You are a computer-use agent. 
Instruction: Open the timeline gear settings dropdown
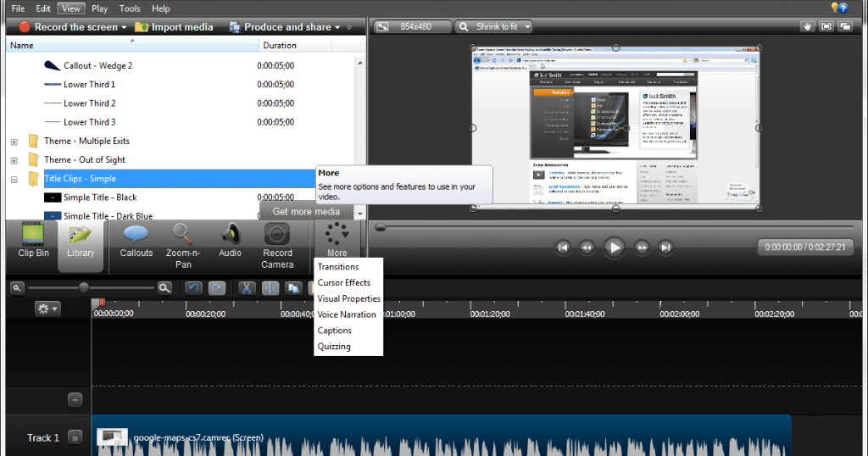(47, 309)
